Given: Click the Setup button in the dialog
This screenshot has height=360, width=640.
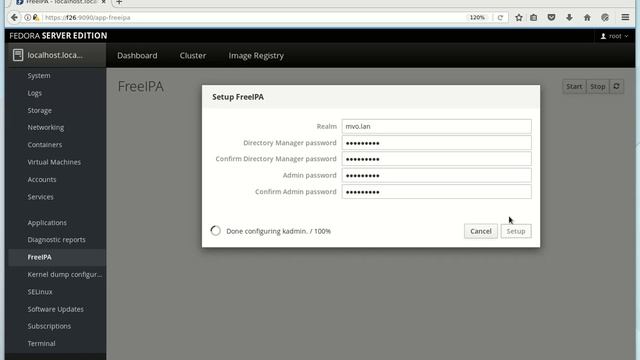Looking at the screenshot, I should [x=516, y=231].
